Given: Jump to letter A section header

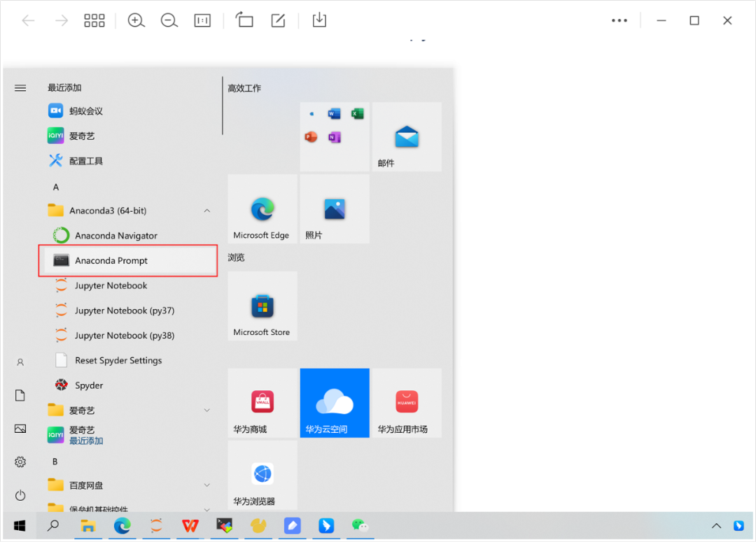Looking at the screenshot, I should [56, 187].
